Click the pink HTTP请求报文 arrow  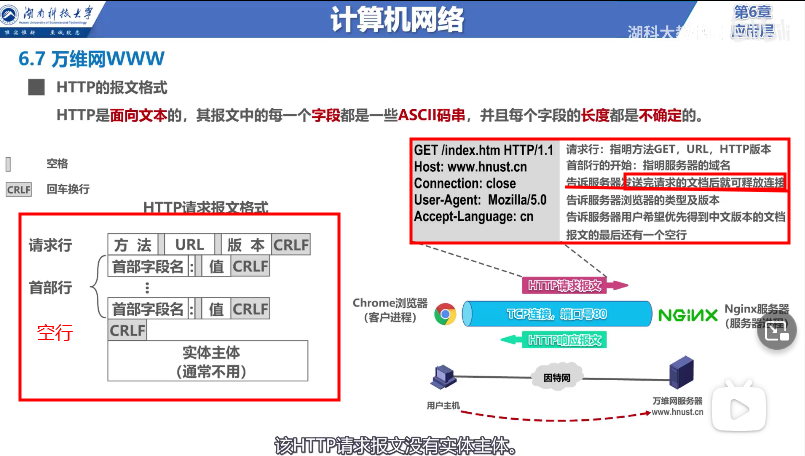click(x=574, y=286)
